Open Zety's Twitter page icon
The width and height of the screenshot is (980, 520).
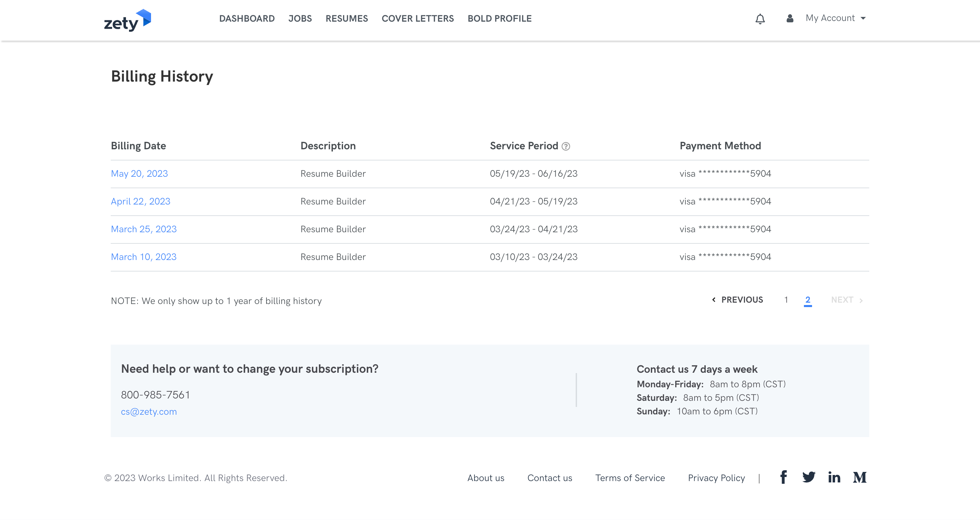point(809,477)
